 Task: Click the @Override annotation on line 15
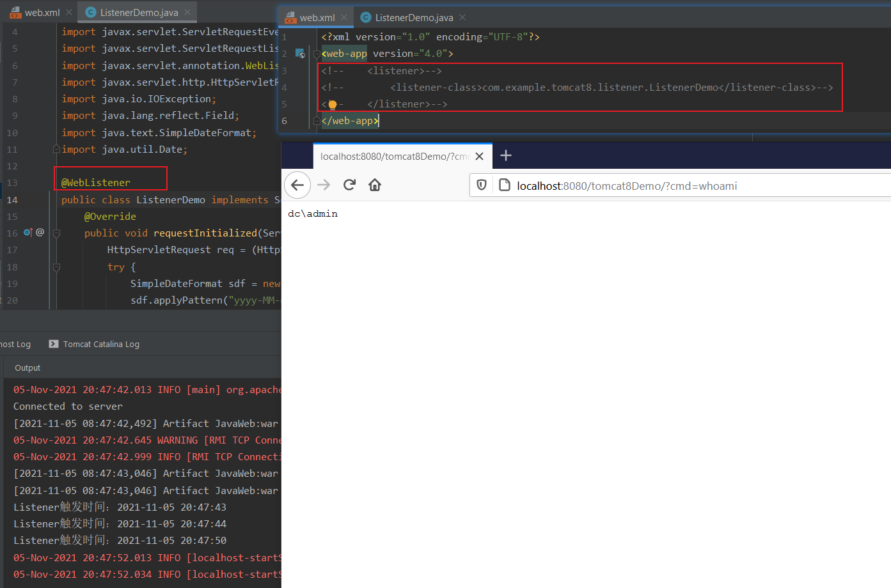click(110, 217)
